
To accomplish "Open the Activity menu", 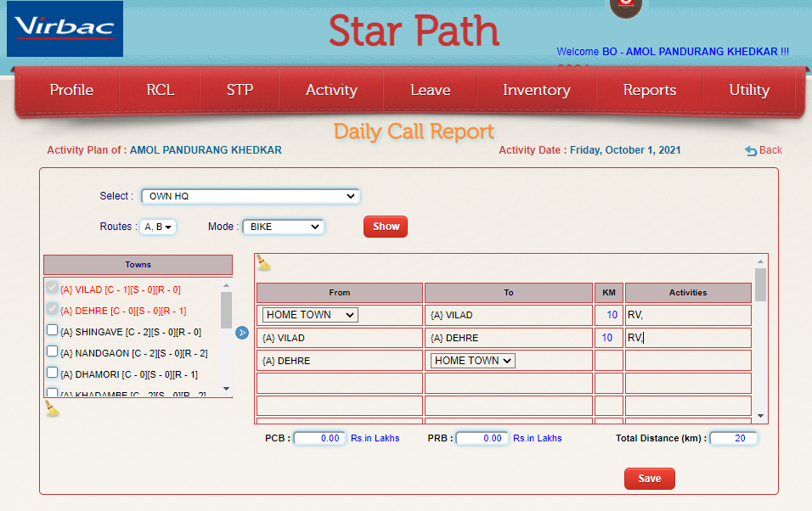I will click(x=331, y=90).
